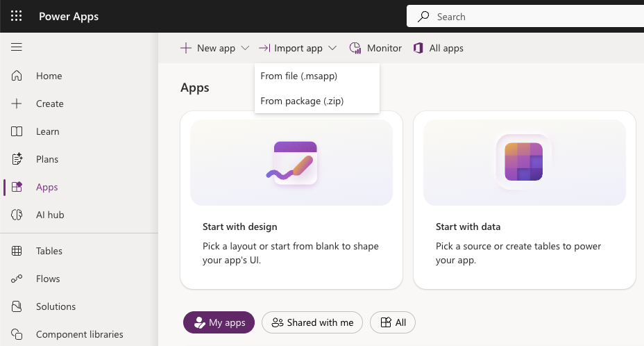Image resolution: width=644 pixels, height=346 pixels.
Task: Click the Import app arrow icon
Action: (x=264, y=48)
